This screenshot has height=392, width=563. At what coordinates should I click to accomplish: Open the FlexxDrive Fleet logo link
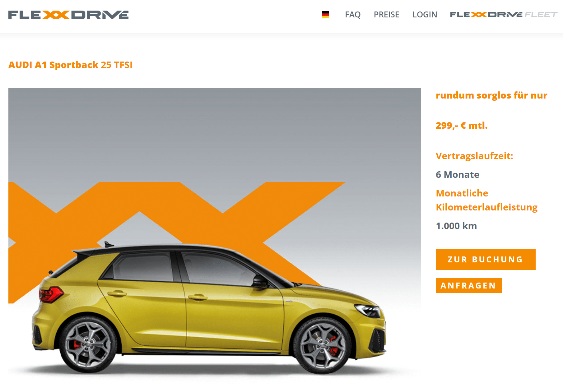504,15
